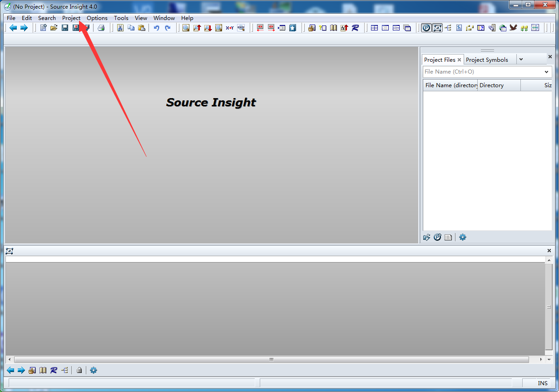Image resolution: width=559 pixels, height=392 pixels.
Task: Expand the File Name search box dropdown
Action: click(546, 72)
